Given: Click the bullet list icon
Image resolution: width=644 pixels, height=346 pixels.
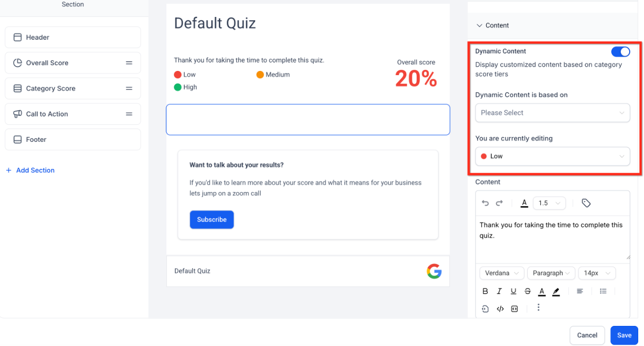Looking at the screenshot, I should click(x=603, y=292).
